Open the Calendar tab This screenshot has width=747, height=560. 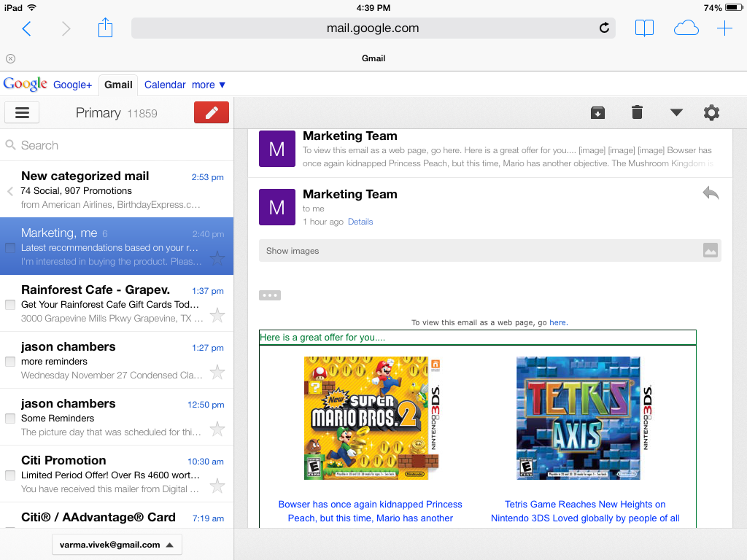165,85
